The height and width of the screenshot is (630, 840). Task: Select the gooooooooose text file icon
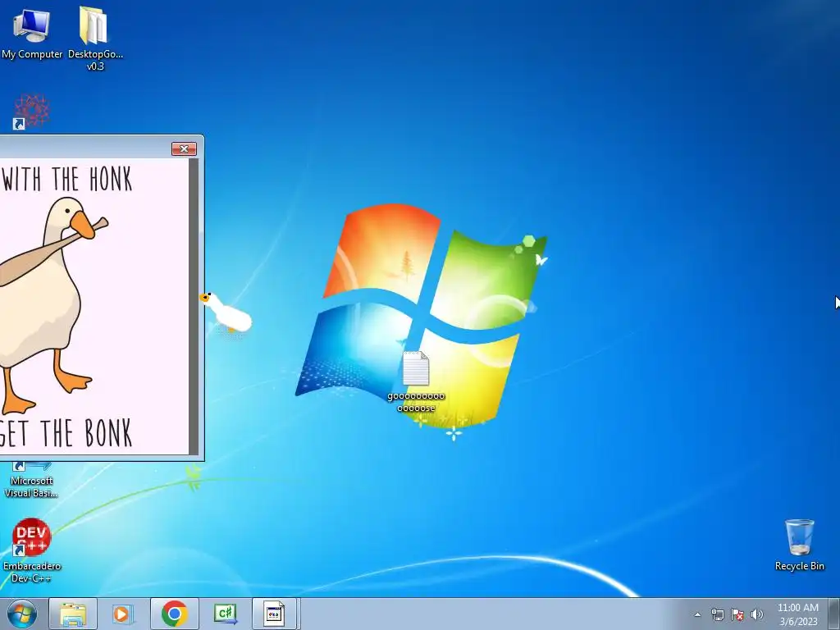416,382
